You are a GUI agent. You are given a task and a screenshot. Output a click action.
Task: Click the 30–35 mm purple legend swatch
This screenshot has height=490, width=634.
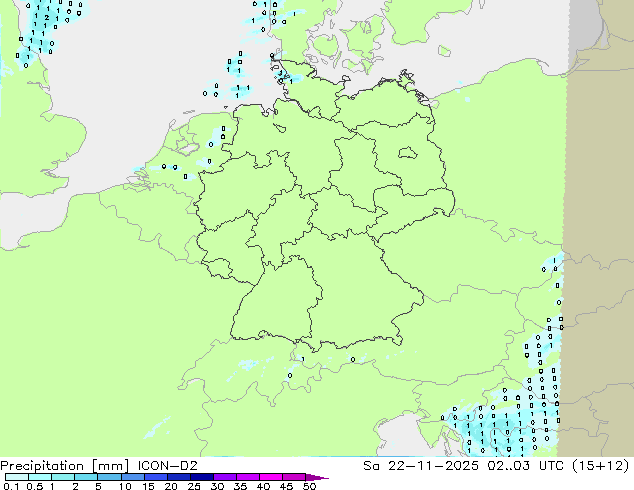click(225, 477)
